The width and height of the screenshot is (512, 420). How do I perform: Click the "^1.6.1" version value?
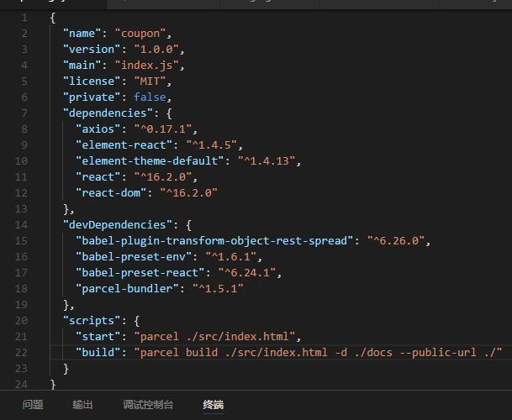click(231, 257)
